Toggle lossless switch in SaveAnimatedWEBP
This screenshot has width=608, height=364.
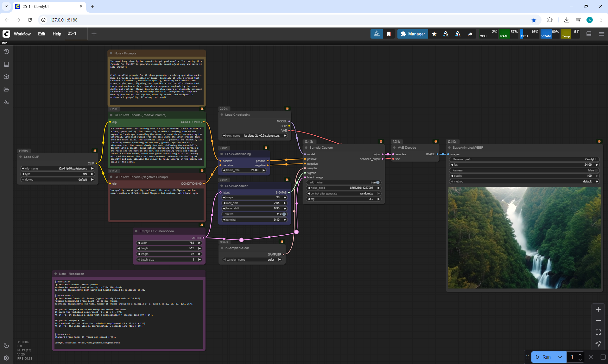(596, 170)
